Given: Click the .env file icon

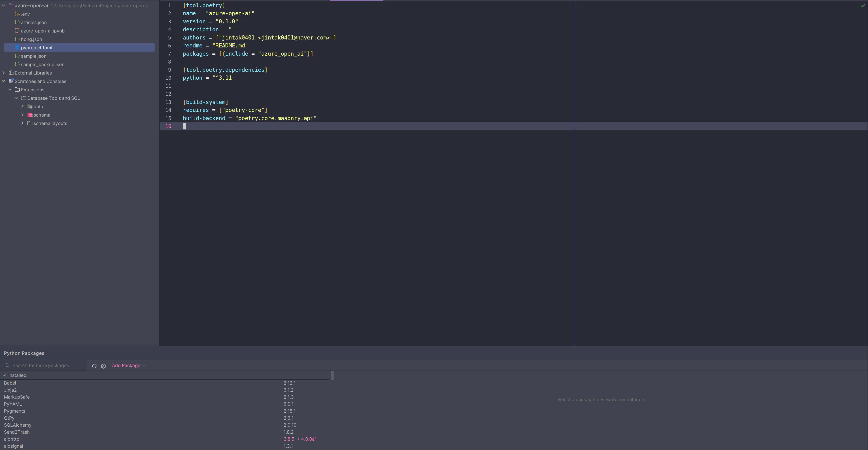Looking at the screenshot, I should pos(17,14).
